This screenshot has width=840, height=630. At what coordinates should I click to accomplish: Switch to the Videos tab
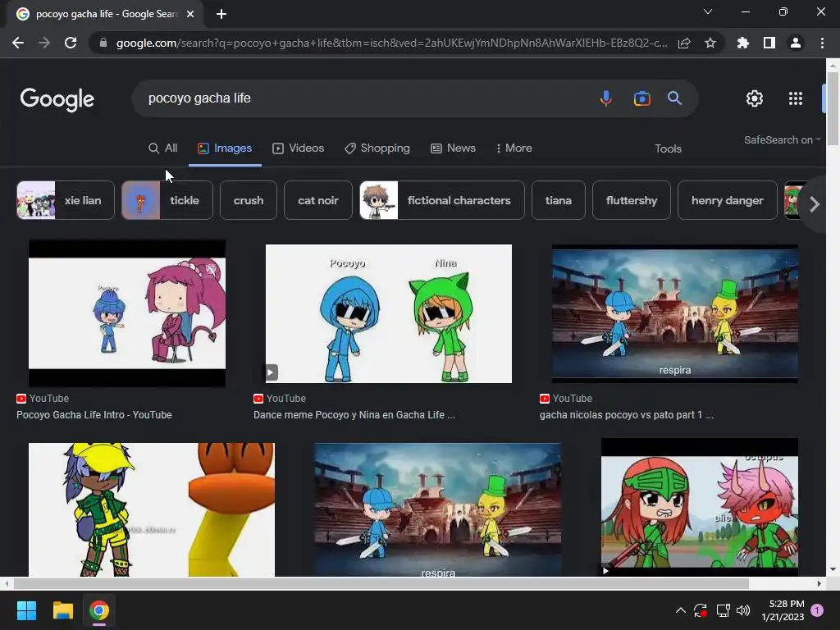299,148
